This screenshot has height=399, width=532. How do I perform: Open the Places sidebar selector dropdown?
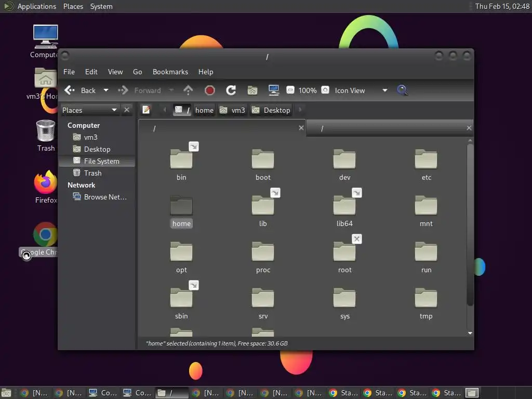tap(89, 110)
